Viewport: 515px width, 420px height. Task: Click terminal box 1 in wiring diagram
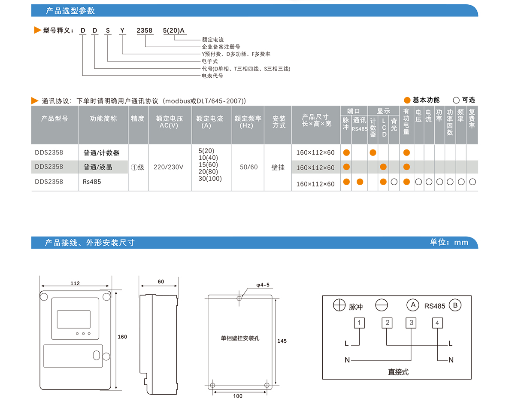click(x=360, y=323)
